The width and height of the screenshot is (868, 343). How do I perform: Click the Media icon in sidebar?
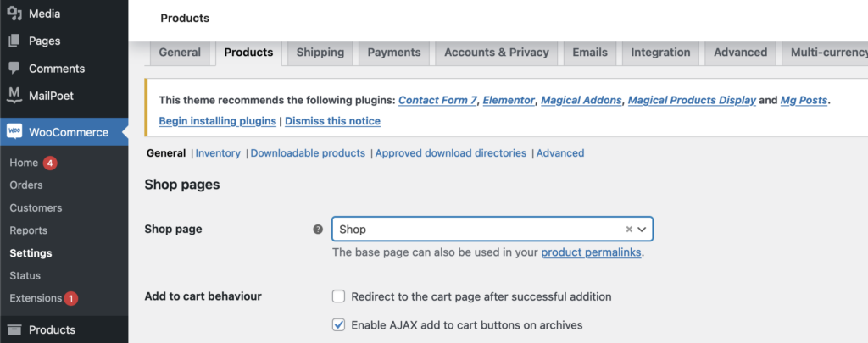(x=14, y=14)
